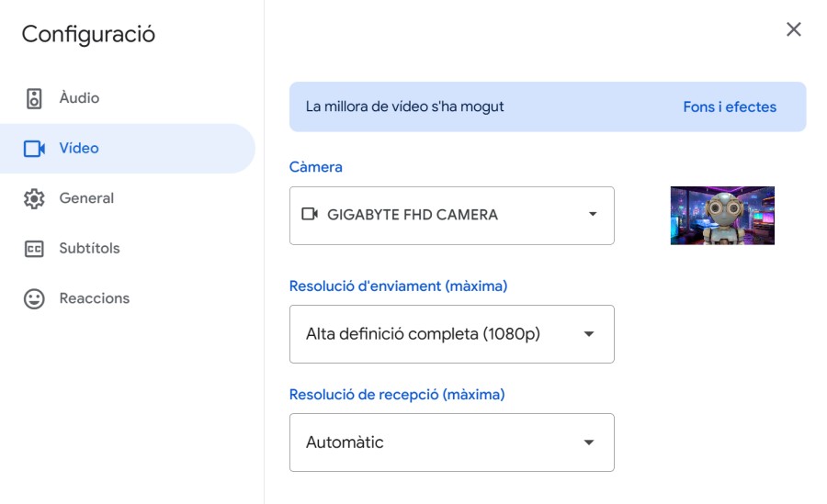Image resolution: width=827 pixels, height=504 pixels.
Task: Expand the Càmera dropdown arrow
Action: (x=593, y=215)
